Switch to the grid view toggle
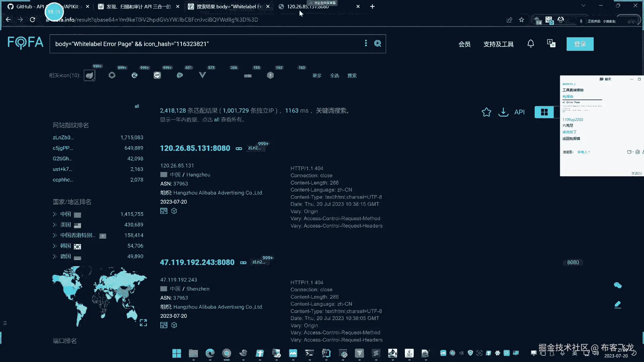The image size is (644, 362). click(544, 112)
